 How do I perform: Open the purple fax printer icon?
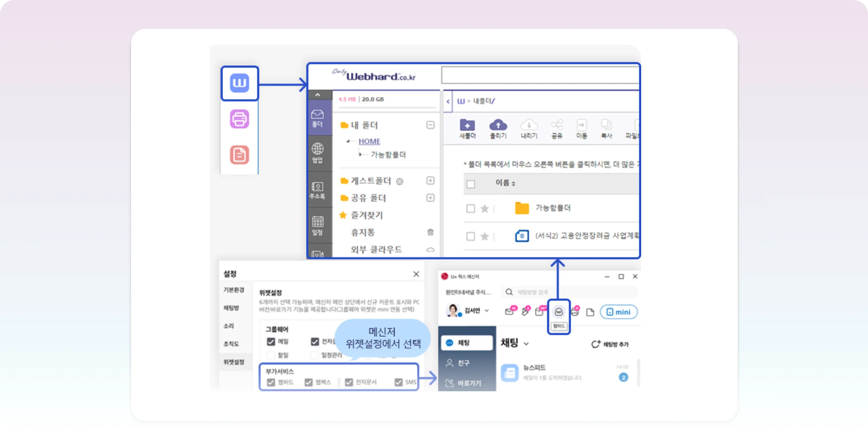[x=239, y=119]
